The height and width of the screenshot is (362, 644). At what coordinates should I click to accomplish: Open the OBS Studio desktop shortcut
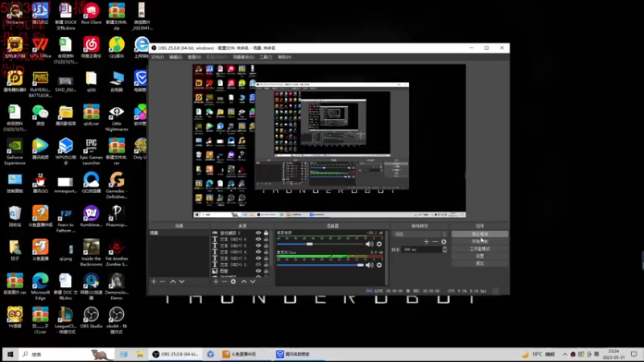91,319
